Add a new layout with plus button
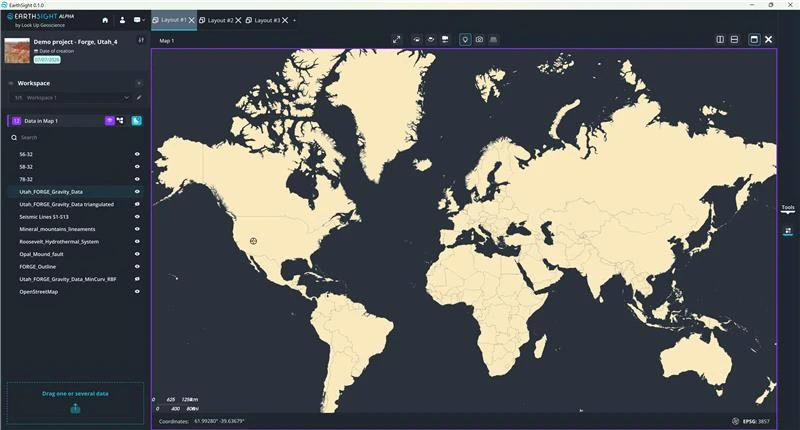 [294, 20]
